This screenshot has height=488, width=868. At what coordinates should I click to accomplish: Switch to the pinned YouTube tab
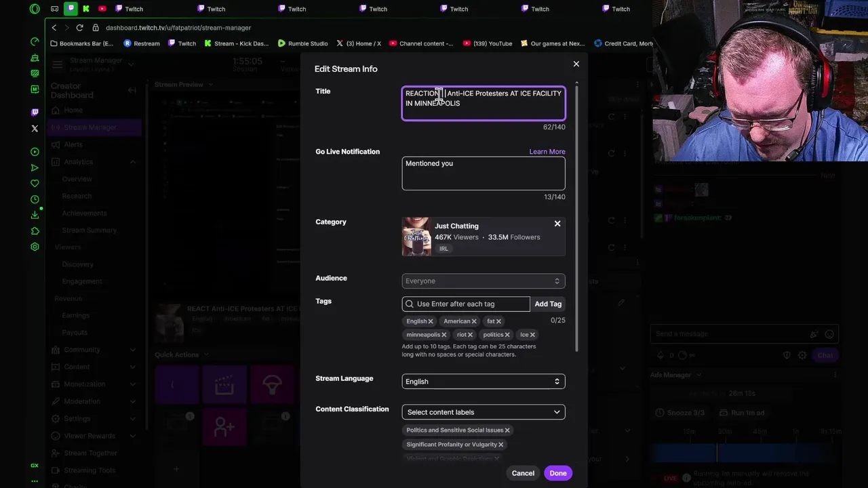click(x=102, y=9)
